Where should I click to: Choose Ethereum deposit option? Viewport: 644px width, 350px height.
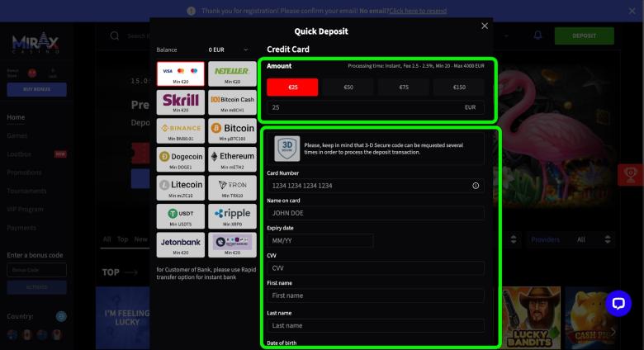coord(232,158)
